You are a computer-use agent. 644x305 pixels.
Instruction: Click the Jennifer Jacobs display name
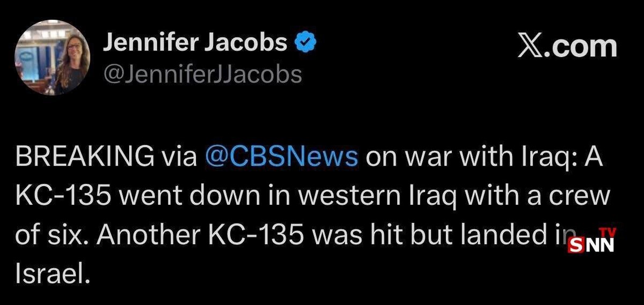click(195, 42)
